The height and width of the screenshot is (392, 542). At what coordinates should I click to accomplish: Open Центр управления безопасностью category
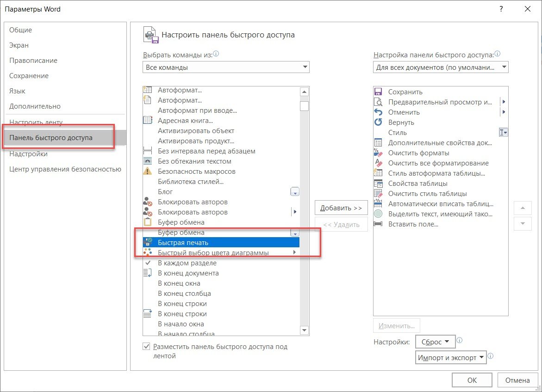click(x=65, y=169)
